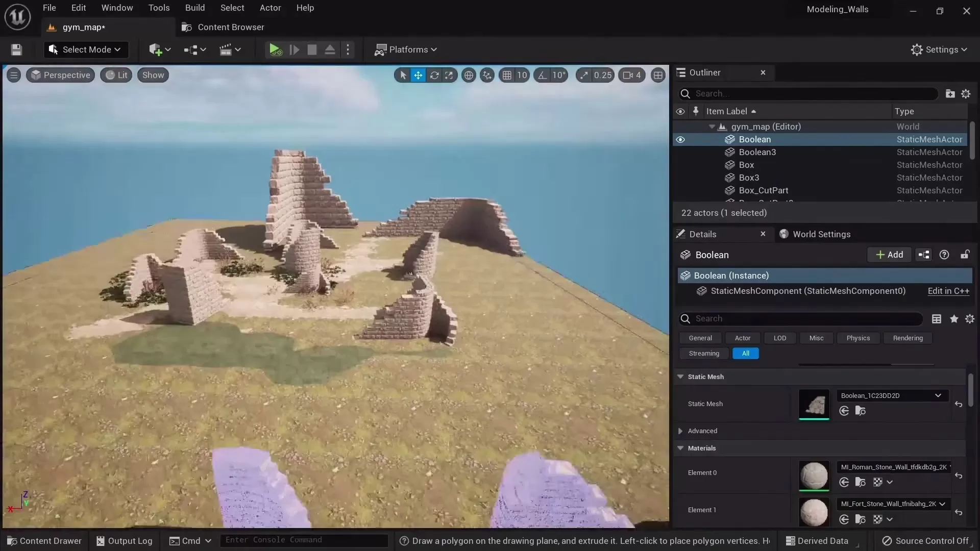Select the Rotate tool in the viewport

coord(434,75)
